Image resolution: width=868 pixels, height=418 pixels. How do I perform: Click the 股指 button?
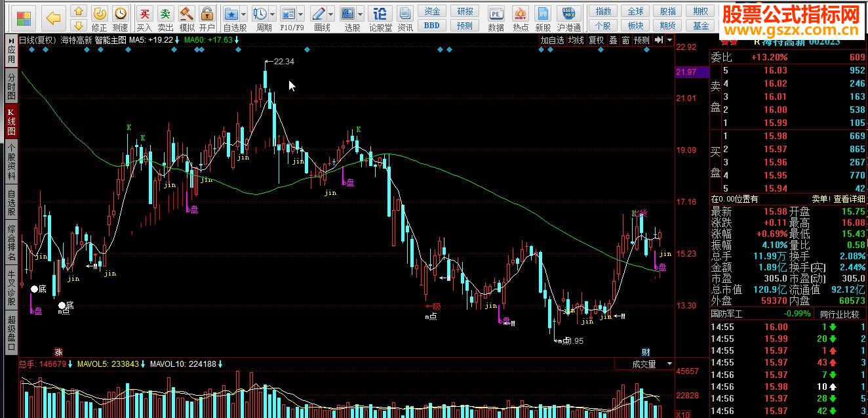667,11
